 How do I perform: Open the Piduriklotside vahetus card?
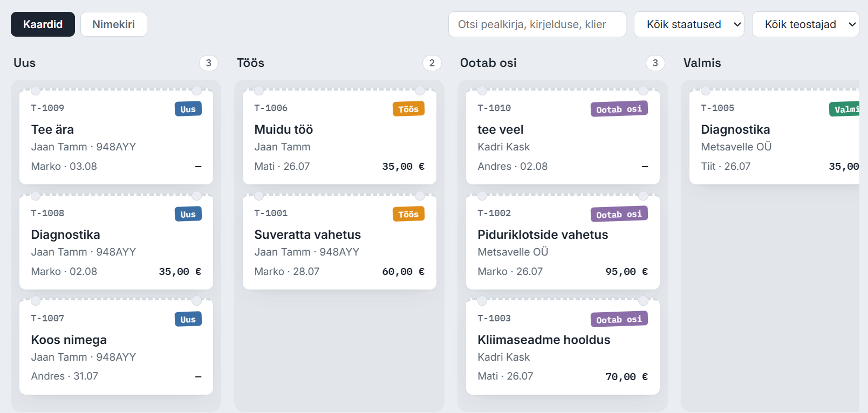click(563, 242)
